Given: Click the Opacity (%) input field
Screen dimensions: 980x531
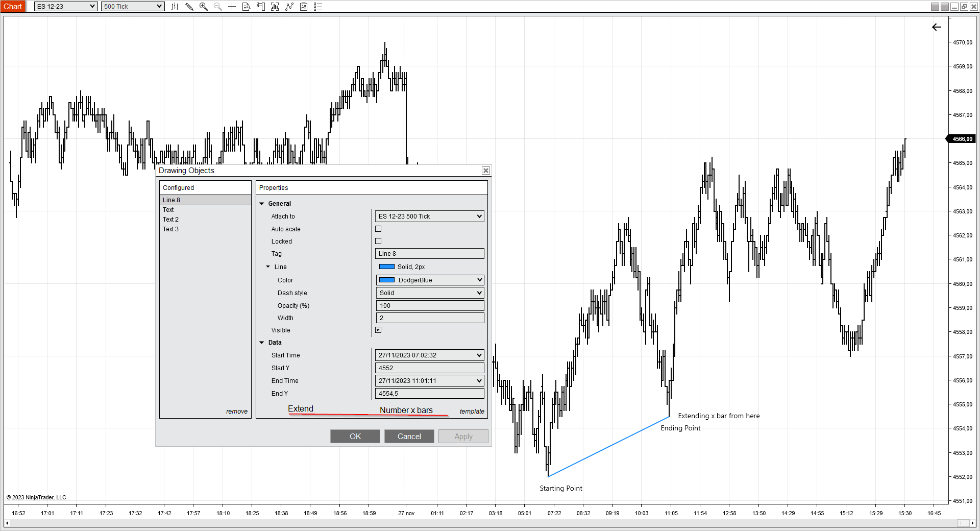Looking at the screenshot, I should tap(430, 306).
